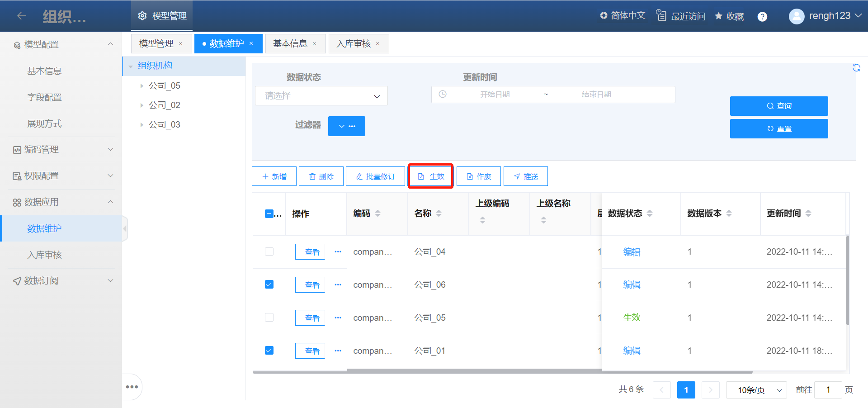Open the help question mark icon
Image resolution: width=868 pixels, height=408 pixels.
(762, 17)
